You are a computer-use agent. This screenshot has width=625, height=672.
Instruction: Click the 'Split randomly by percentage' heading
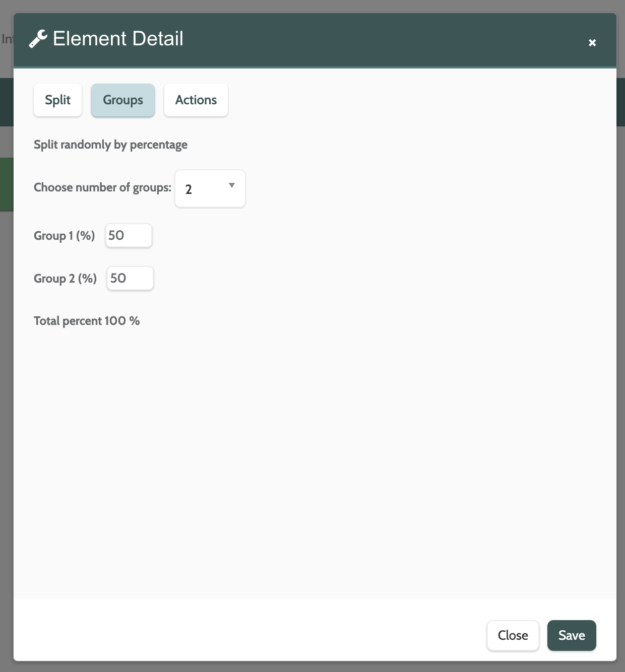[110, 145]
